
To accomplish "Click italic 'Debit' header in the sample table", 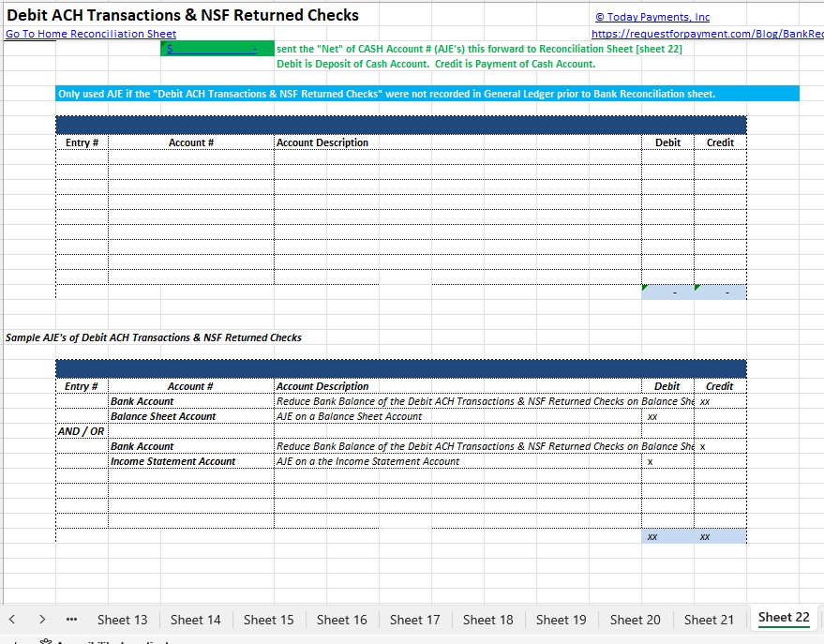I will click(667, 386).
